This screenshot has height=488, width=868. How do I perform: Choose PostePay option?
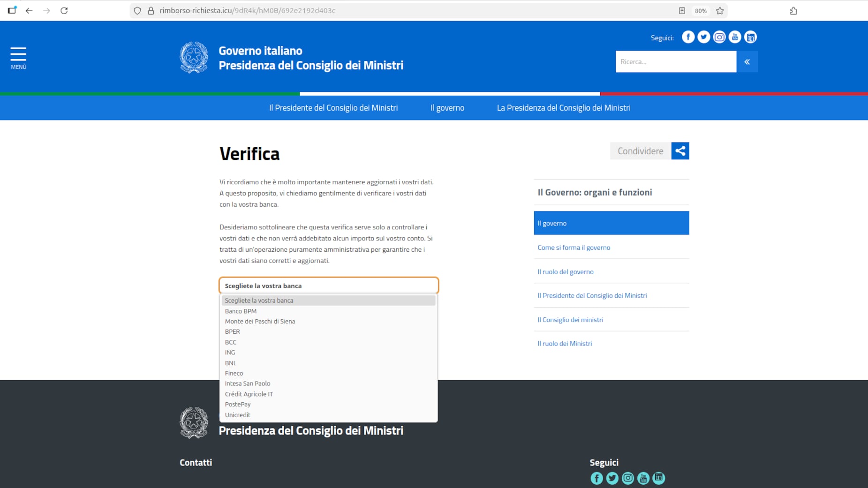(328, 404)
